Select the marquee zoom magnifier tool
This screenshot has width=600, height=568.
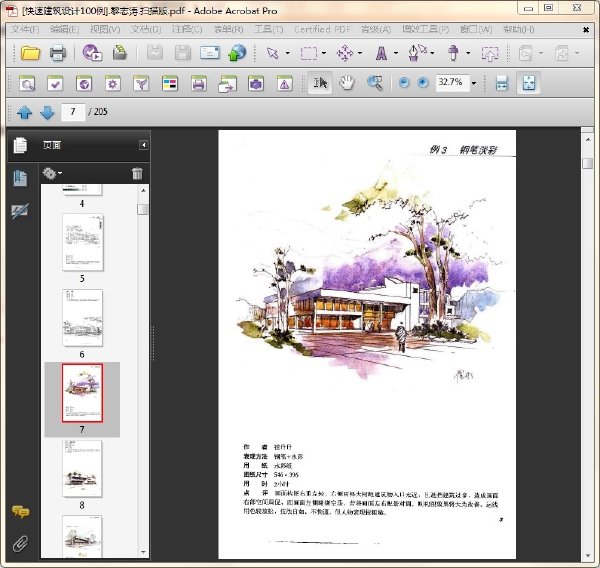pyautogui.click(x=375, y=83)
